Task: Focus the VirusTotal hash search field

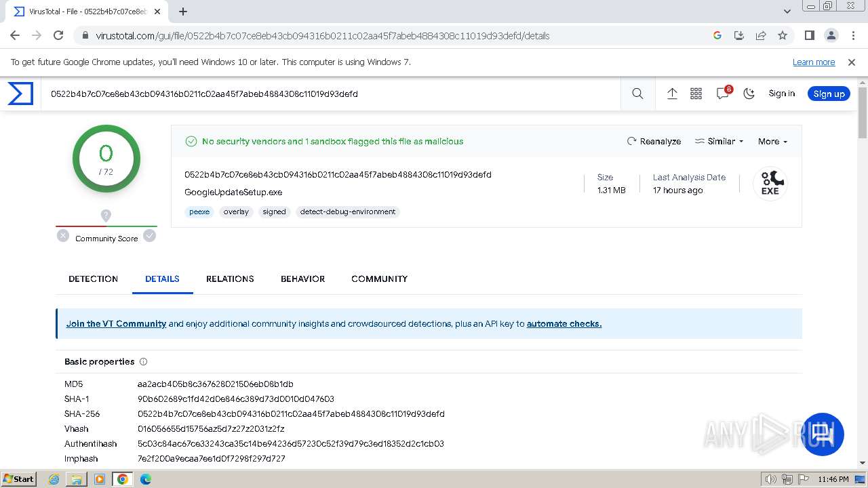Action: tap(332, 94)
